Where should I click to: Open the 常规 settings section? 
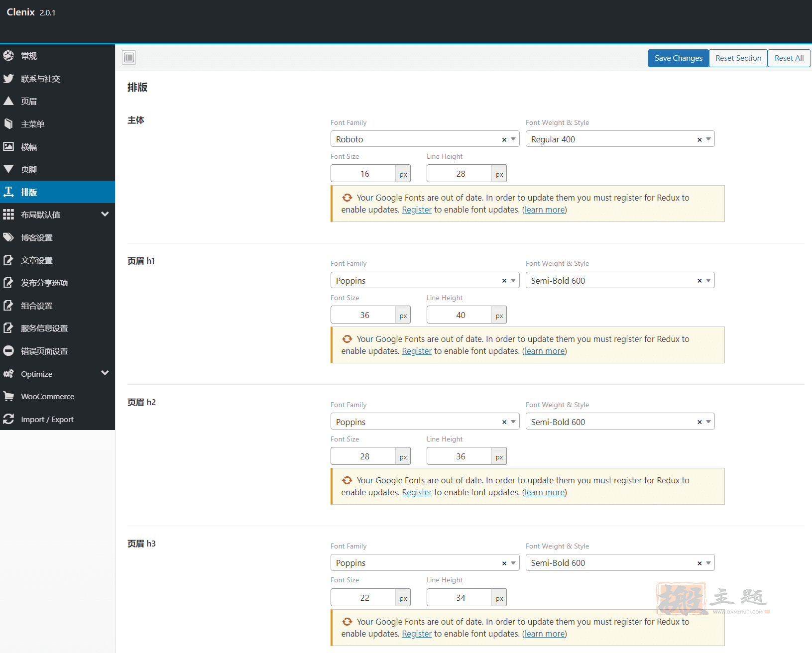coord(57,56)
